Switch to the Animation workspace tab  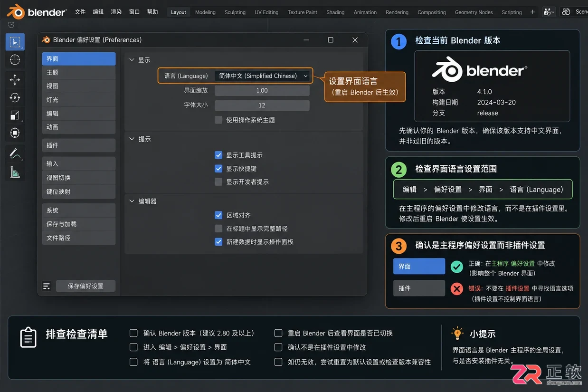coord(365,12)
